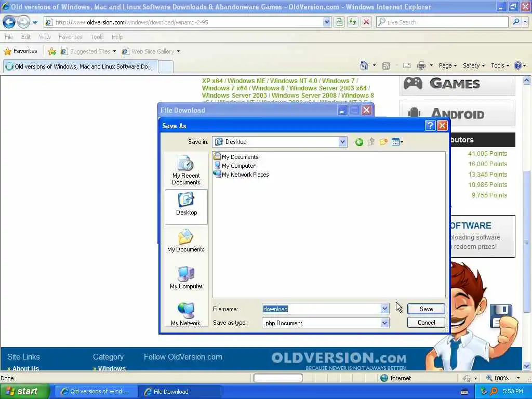532x399 pixels.
Task: Select My Documents folder in file list
Action: [236, 157]
